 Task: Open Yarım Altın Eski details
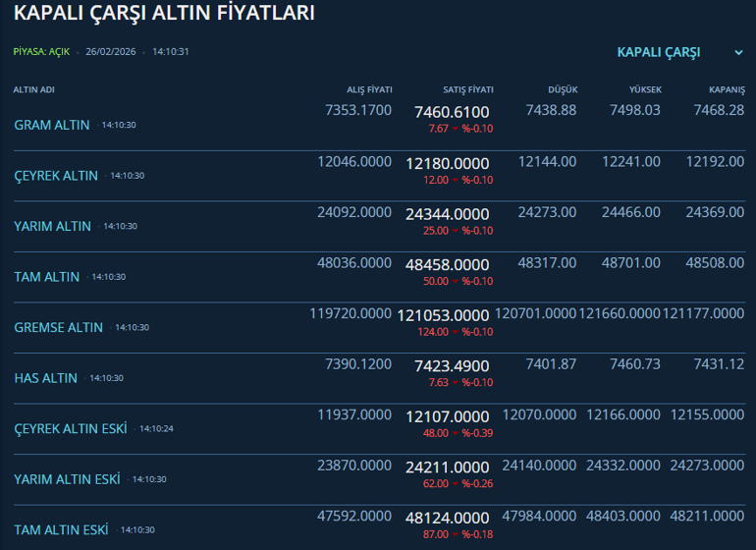pyautogui.click(x=67, y=479)
